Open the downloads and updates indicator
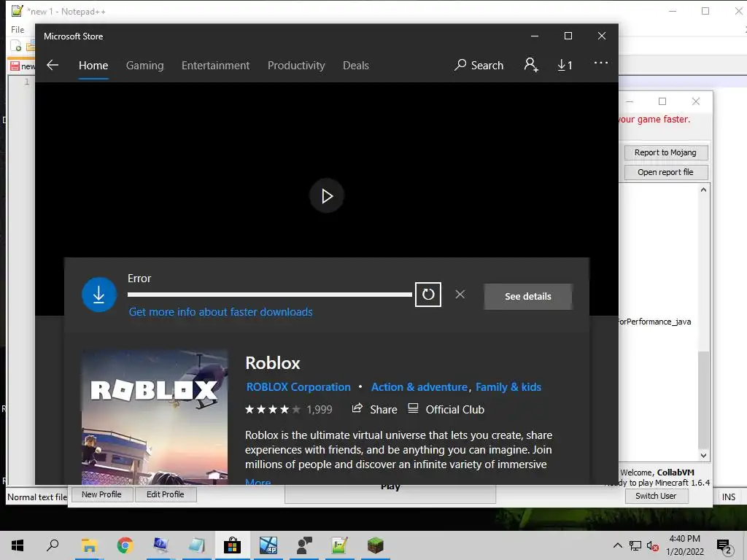 (565, 65)
